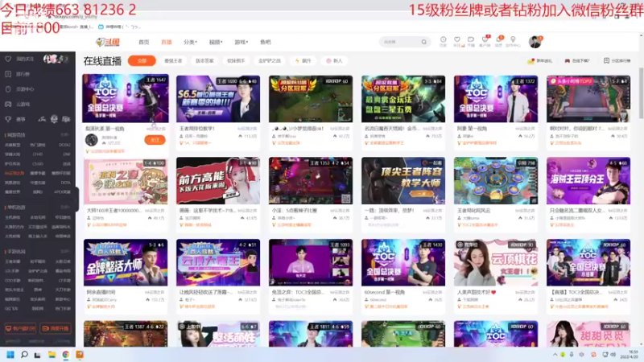
Task: Click the followed streamer avatars in sidebar
Action: click(x=56, y=59)
